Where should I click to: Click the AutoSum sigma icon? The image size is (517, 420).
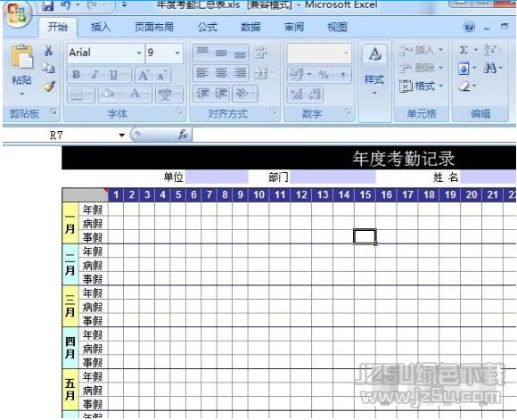point(464,50)
